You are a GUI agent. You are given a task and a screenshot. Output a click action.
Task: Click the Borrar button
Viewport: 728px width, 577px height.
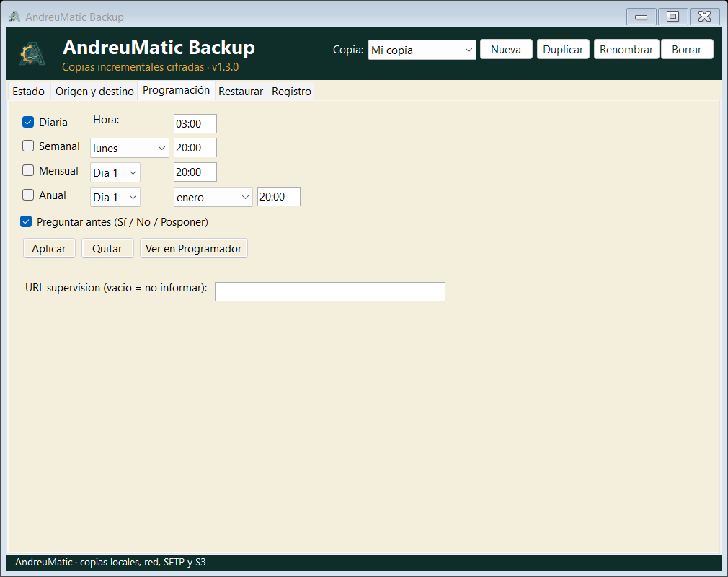[687, 49]
